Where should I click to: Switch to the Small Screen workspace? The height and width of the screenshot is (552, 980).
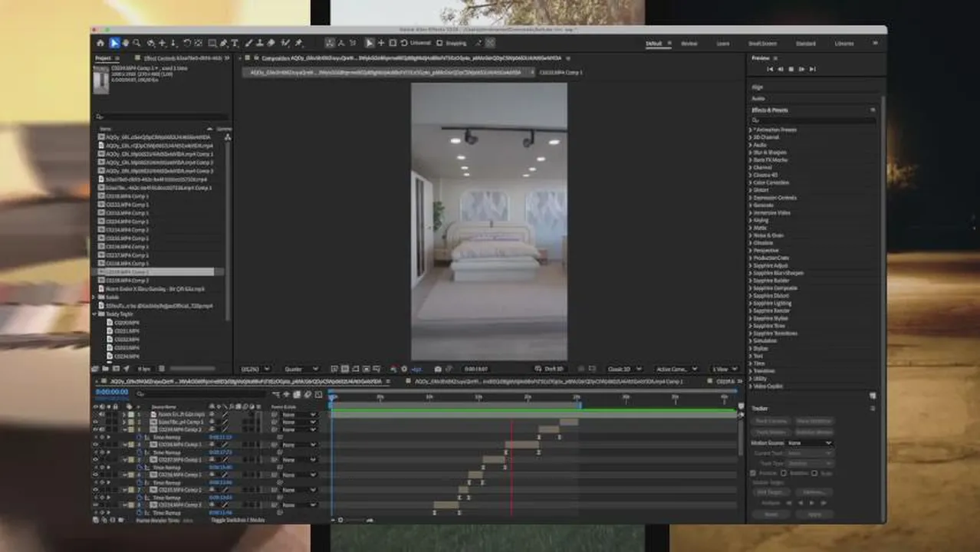762,44
